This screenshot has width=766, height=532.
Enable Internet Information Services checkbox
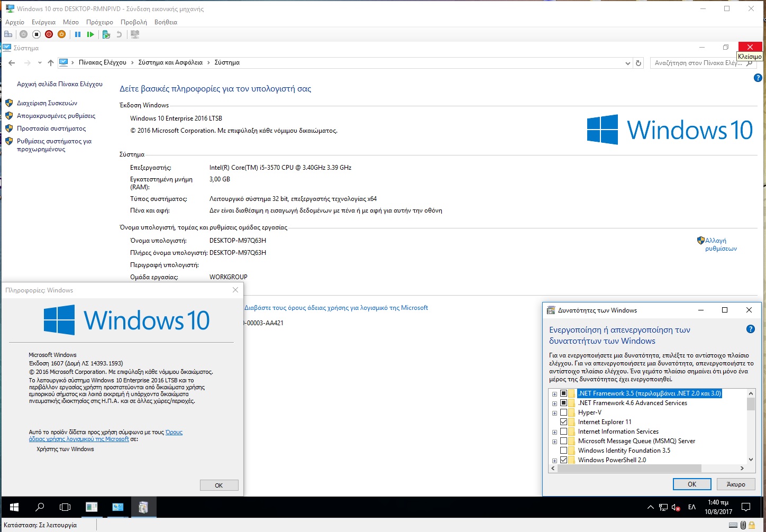tap(563, 432)
